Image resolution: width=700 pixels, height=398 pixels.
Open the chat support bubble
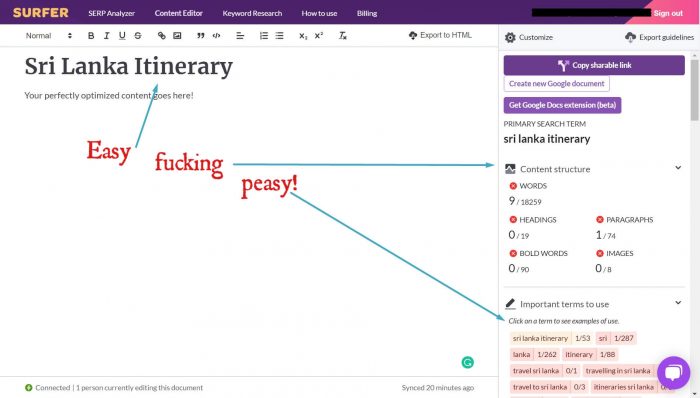[674, 373]
